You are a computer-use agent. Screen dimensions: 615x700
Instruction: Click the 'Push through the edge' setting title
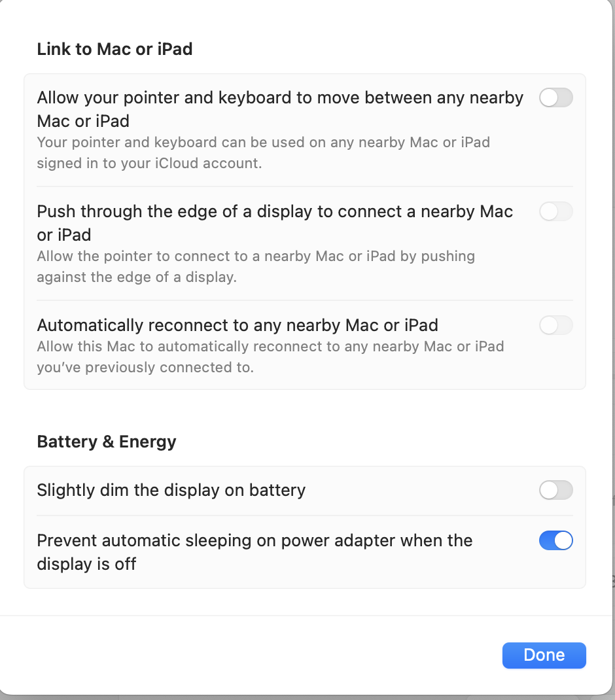pyautogui.click(x=275, y=212)
